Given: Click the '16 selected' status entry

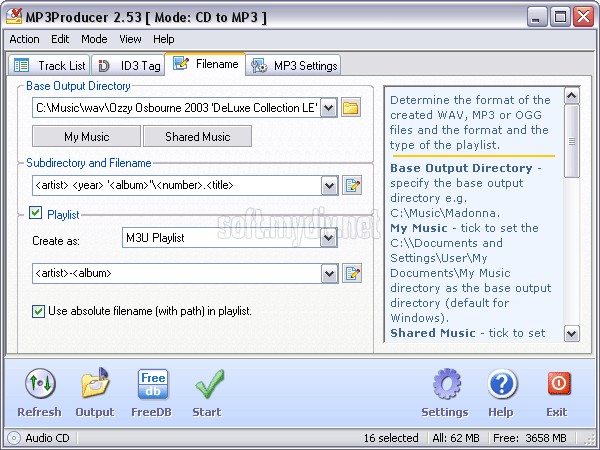Looking at the screenshot, I should coord(391,438).
